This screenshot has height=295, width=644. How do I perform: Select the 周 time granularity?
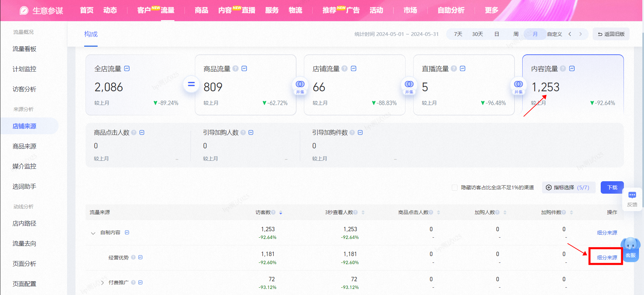[516, 34]
